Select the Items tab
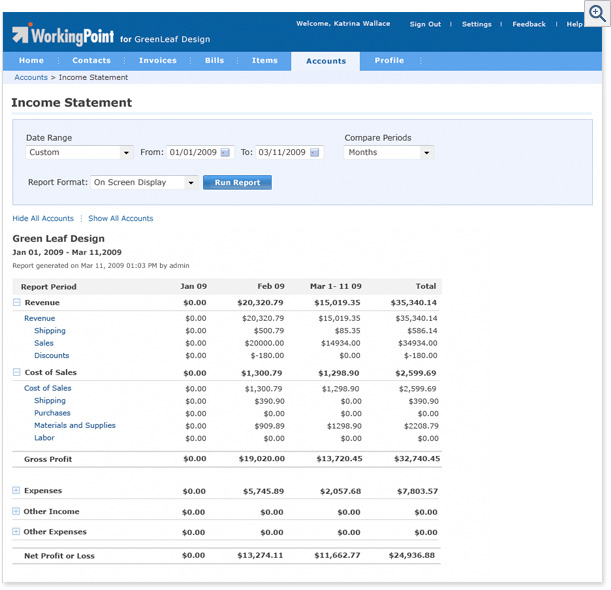Image resolution: width=611 pixels, height=590 pixels. point(265,60)
